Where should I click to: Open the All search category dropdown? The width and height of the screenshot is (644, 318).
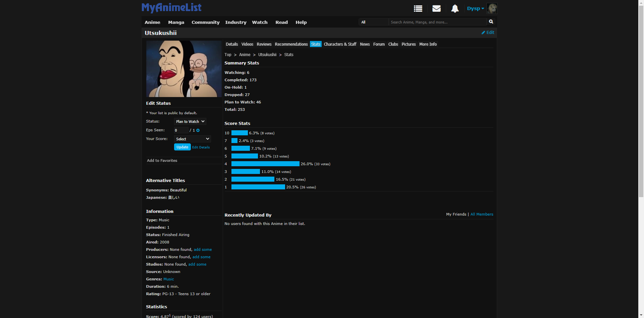pos(373,22)
